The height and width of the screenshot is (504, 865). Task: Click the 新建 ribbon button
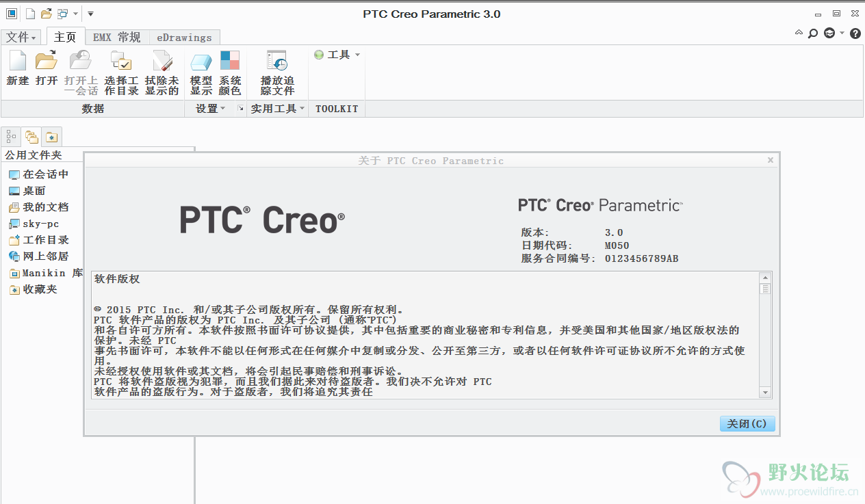click(18, 68)
